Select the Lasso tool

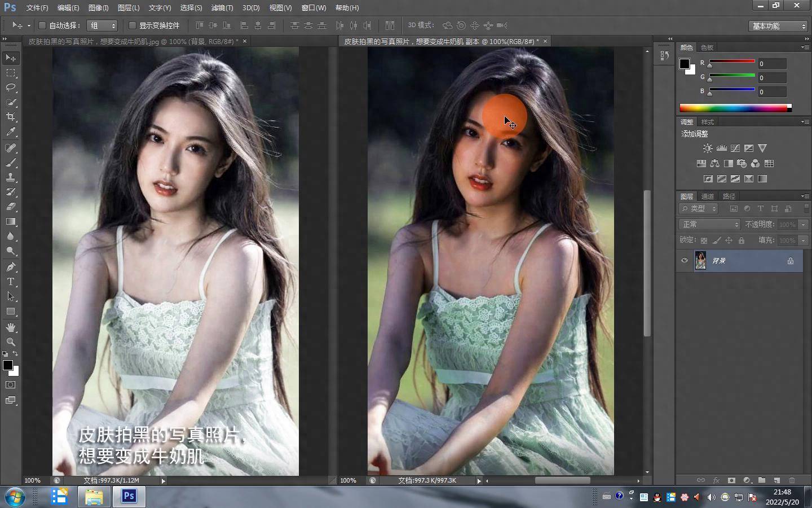coord(11,87)
